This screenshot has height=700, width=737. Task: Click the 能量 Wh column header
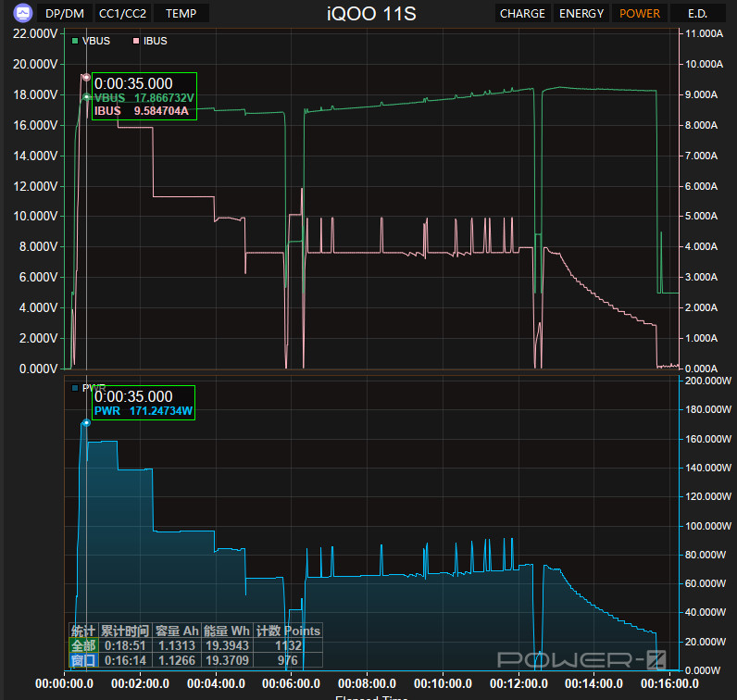point(227,631)
